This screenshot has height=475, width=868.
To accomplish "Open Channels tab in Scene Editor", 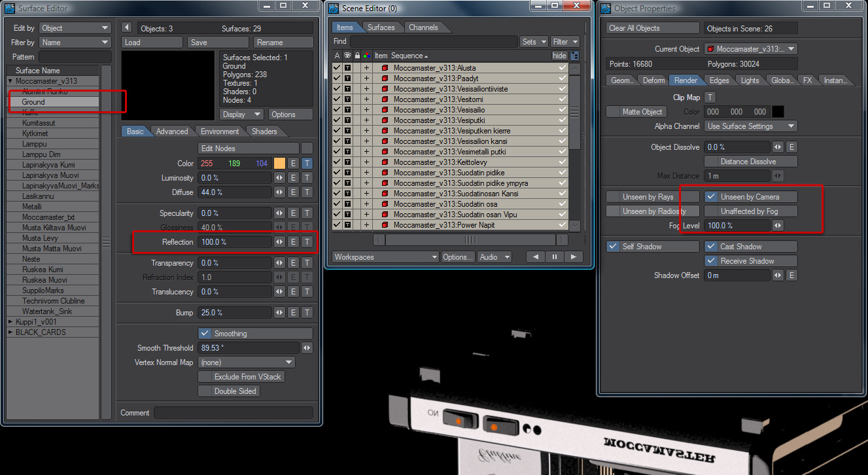I will [x=423, y=27].
